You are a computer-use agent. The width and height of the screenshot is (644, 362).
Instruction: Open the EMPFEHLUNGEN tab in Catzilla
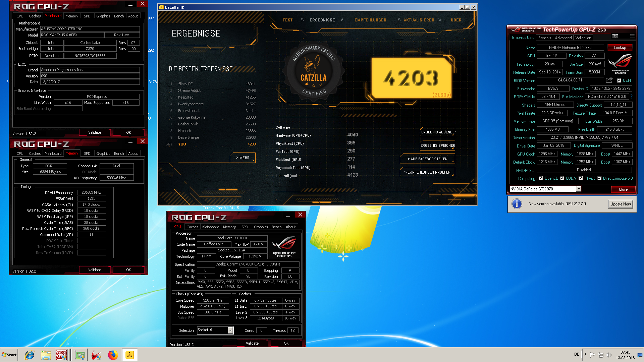(x=370, y=20)
